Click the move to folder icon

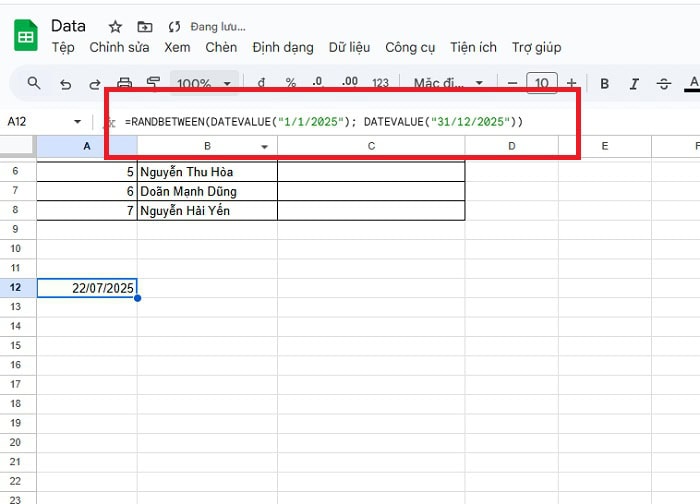coord(145,26)
